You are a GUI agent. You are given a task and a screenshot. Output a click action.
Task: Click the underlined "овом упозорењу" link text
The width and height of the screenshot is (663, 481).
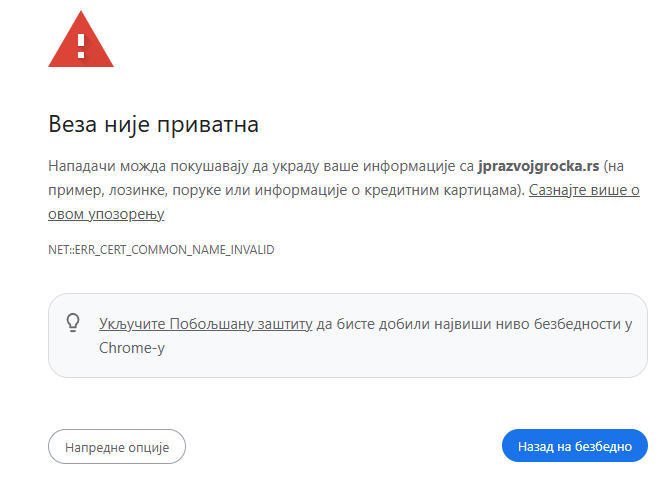tap(106, 214)
